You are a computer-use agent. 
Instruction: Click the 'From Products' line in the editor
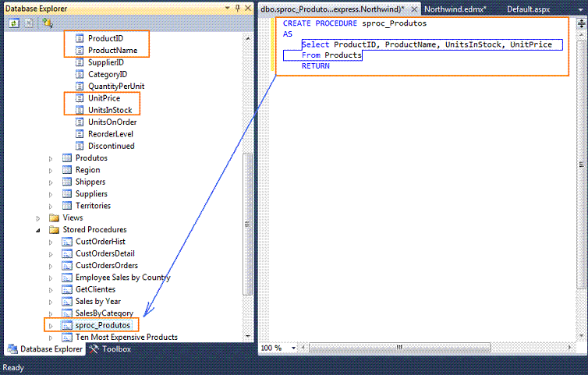pyautogui.click(x=331, y=55)
